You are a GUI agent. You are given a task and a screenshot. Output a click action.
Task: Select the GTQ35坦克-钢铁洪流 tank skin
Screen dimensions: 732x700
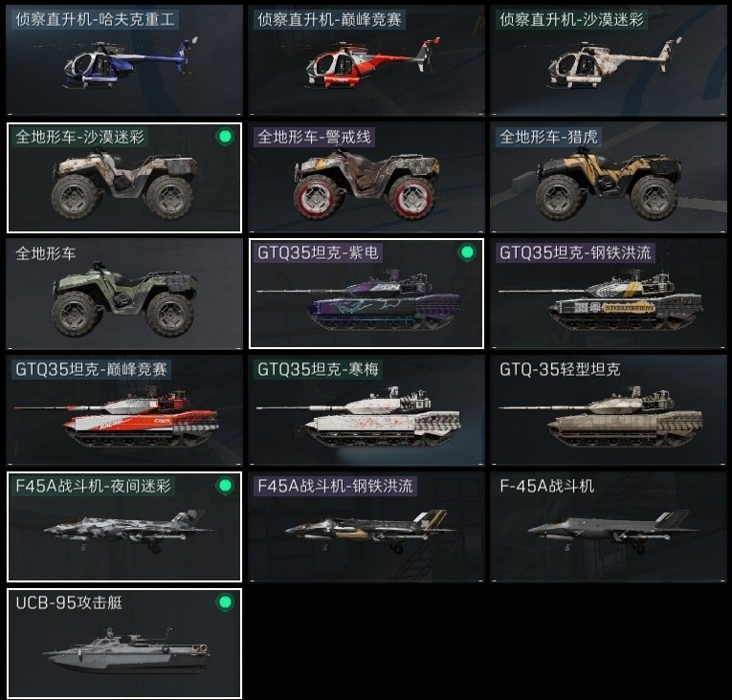click(x=609, y=294)
